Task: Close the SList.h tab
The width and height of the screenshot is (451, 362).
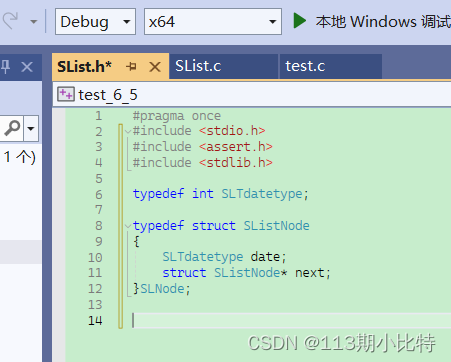Action: pos(155,67)
